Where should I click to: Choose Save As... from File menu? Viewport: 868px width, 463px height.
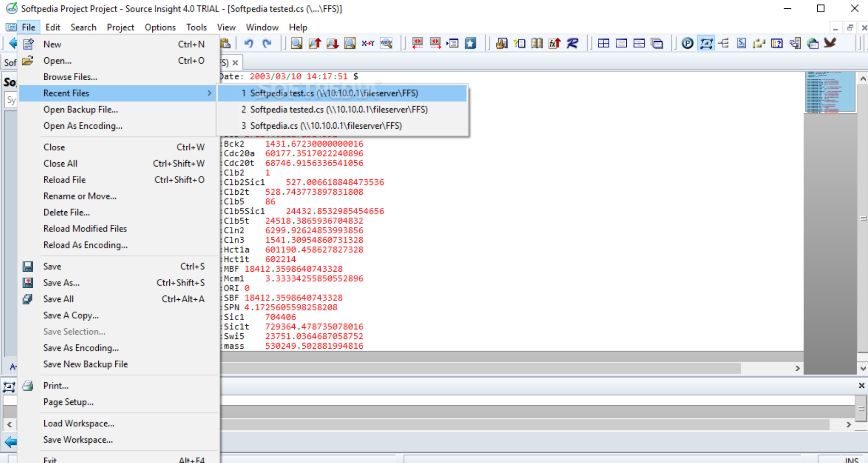(61, 283)
